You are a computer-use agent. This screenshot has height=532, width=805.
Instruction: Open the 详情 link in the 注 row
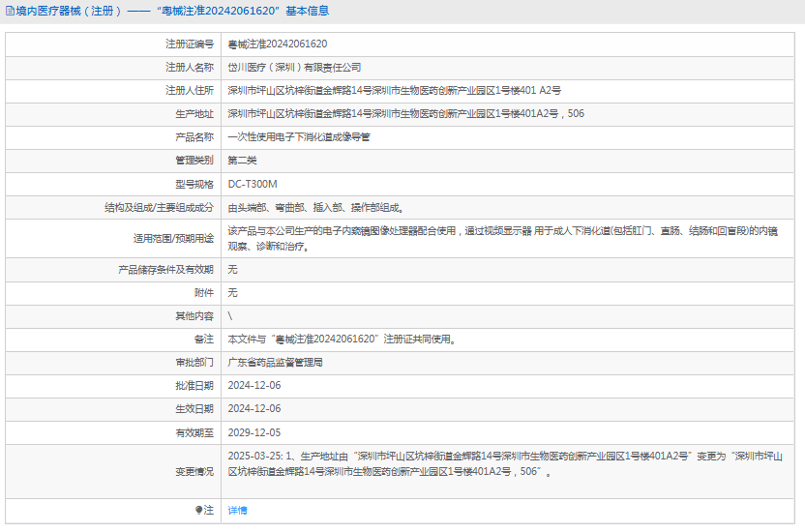237,511
